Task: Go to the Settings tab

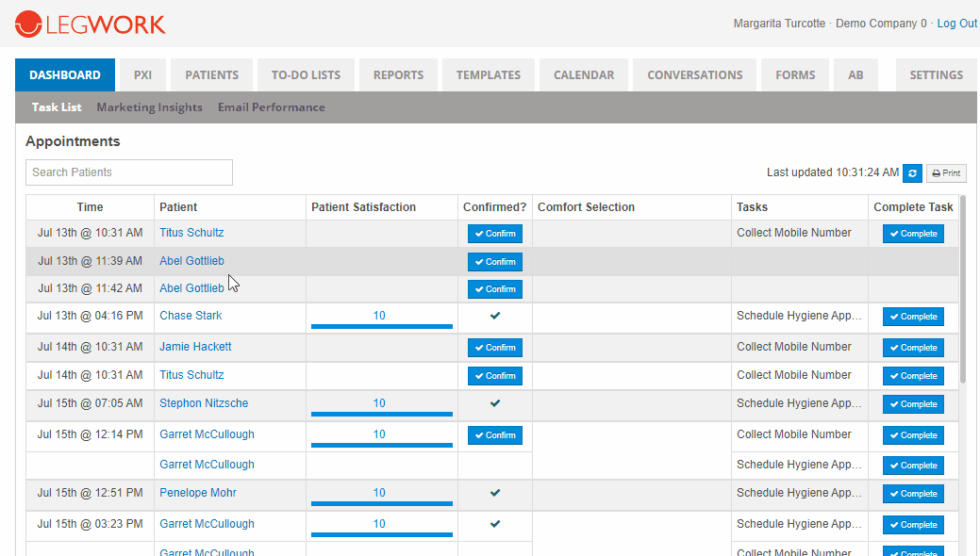Action: [936, 75]
